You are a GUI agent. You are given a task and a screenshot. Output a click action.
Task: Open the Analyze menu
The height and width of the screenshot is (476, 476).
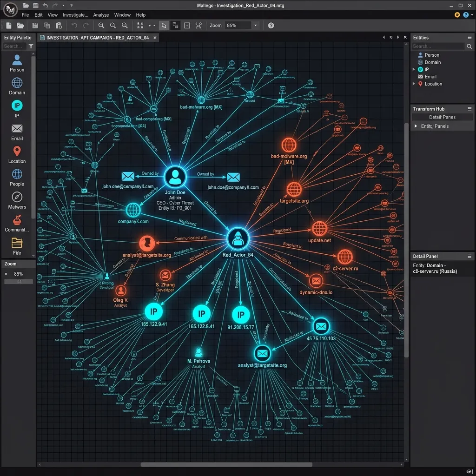point(101,15)
